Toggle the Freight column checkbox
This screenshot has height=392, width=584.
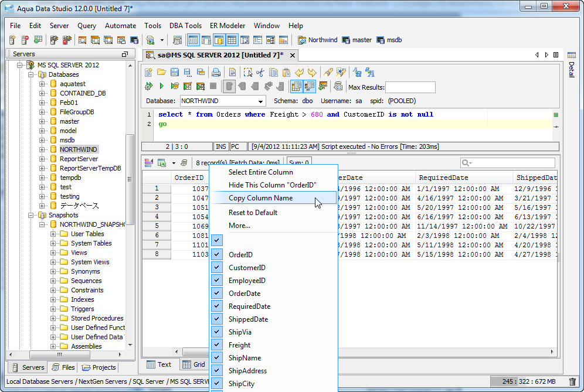(x=217, y=345)
